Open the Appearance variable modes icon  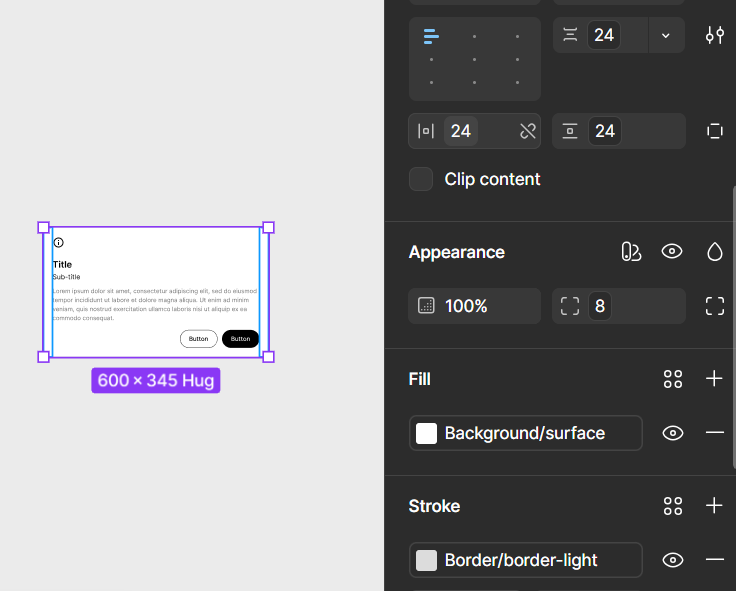click(630, 252)
